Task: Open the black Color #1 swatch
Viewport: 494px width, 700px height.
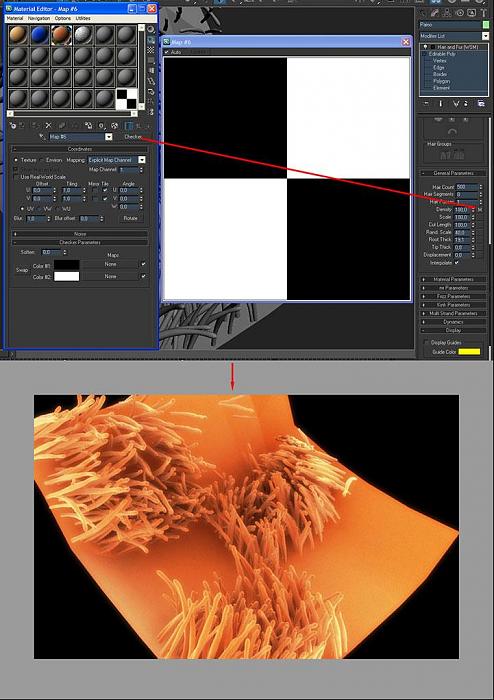Action: [66, 265]
